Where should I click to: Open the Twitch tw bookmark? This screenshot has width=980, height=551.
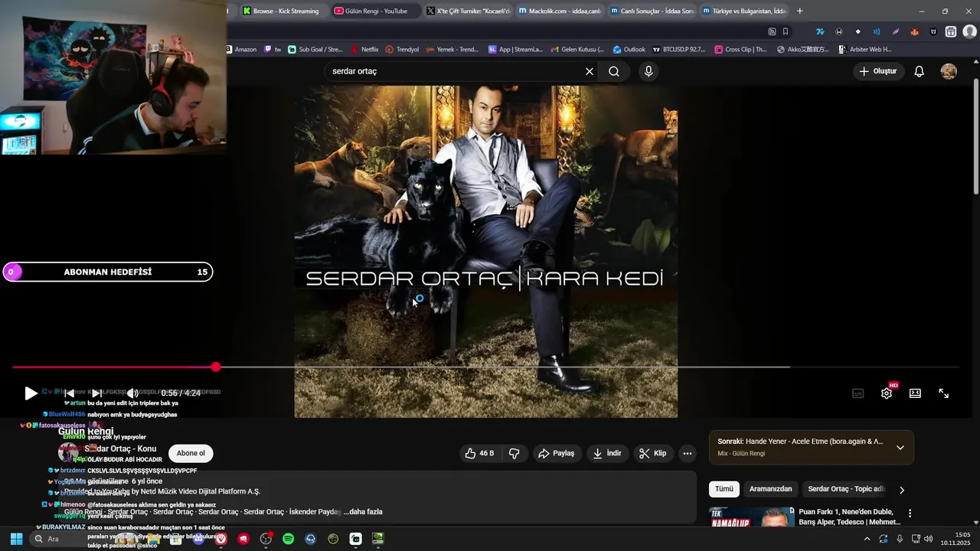(x=273, y=50)
